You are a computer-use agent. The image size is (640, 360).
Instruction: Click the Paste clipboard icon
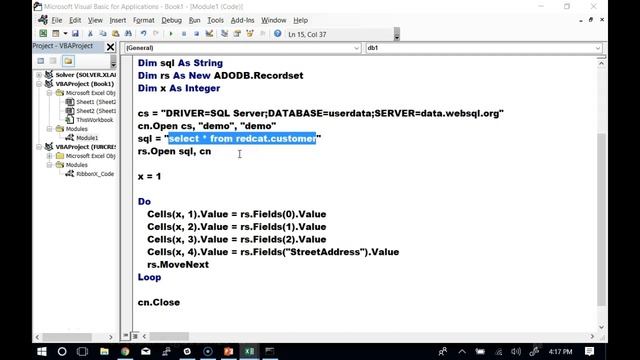tap(116, 34)
